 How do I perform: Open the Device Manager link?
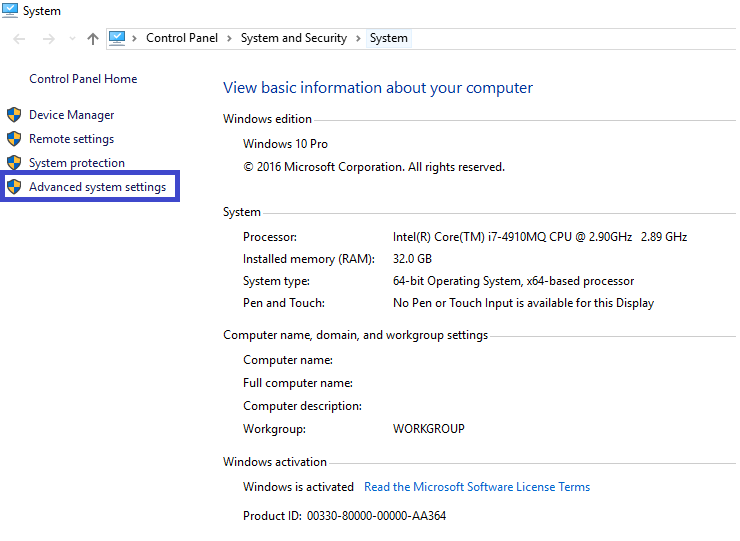pyautogui.click(x=71, y=115)
